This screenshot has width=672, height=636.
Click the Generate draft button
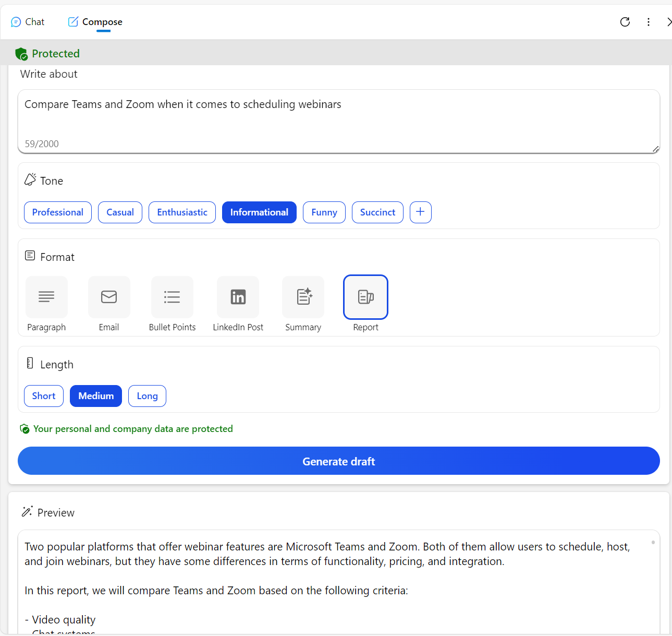pos(339,461)
